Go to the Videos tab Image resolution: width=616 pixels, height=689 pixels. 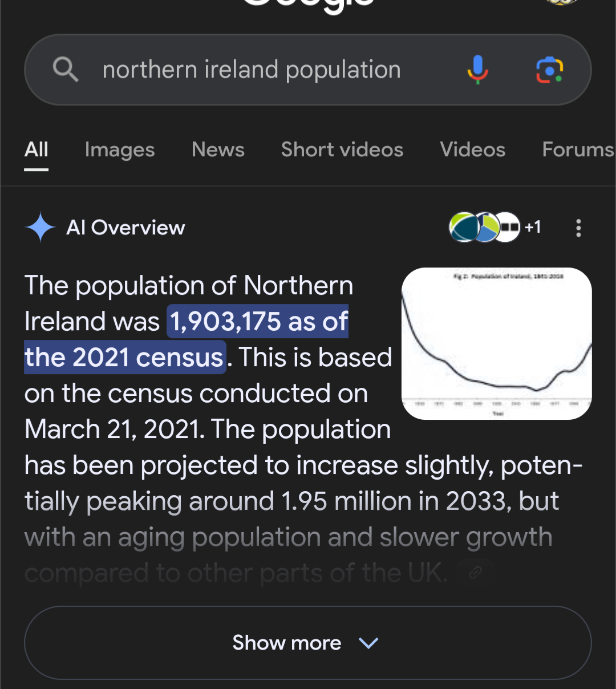click(x=473, y=149)
